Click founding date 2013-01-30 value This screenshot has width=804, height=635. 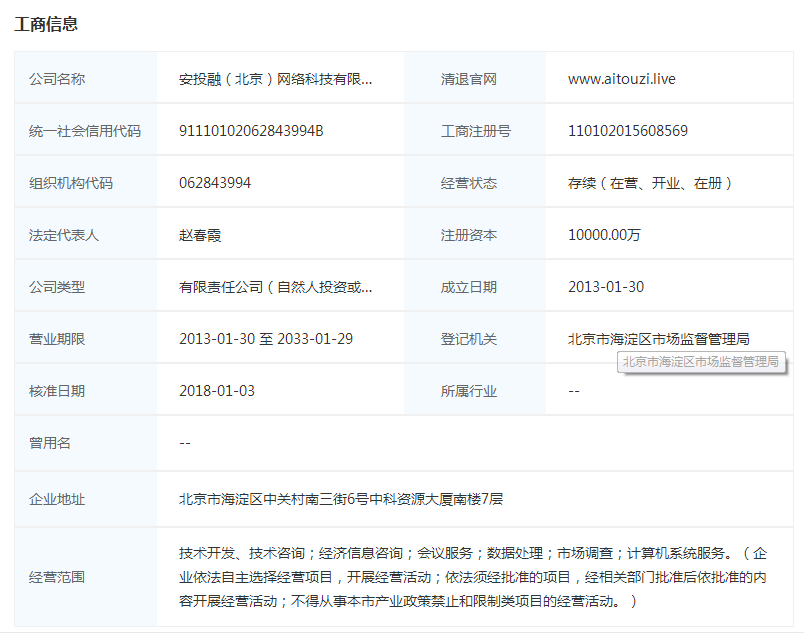click(x=606, y=287)
